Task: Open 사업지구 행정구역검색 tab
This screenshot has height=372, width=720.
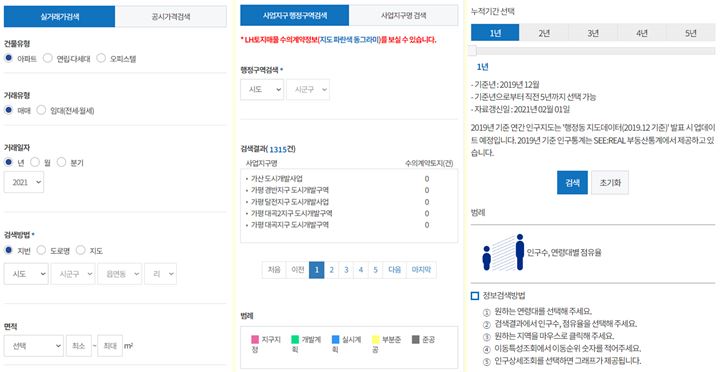Action: click(x=294, y=15)
